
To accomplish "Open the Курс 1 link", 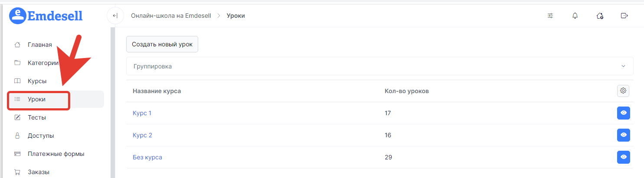I will pyautogui.click(x=142, y=113).
